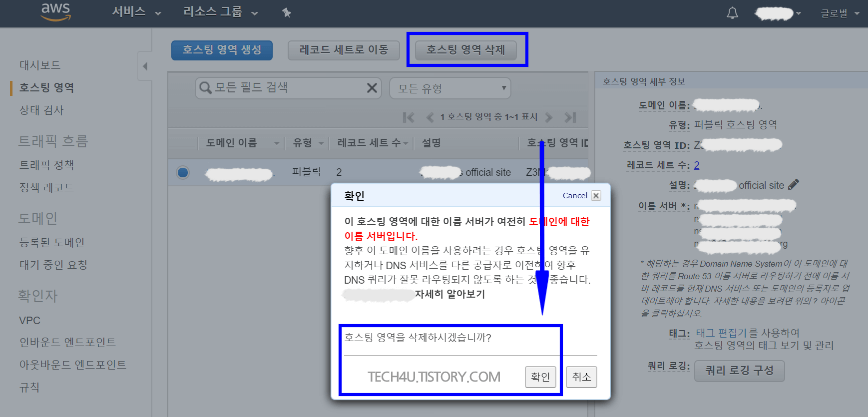Open the notifications bell
The image size is (868, 417).
(732, 13)
